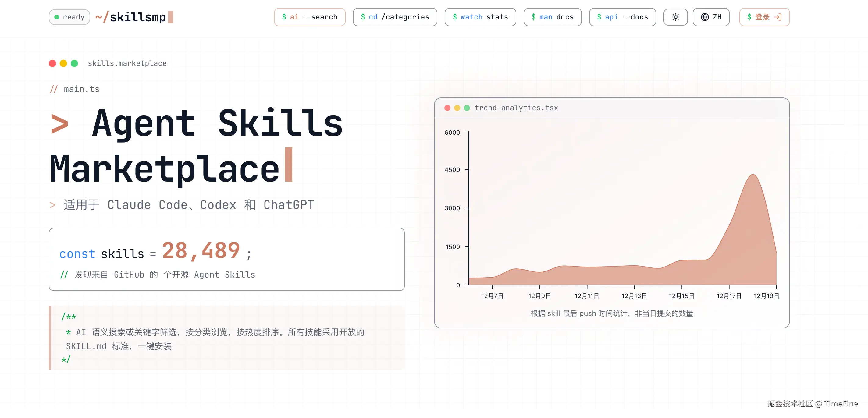
Task: Click the yellow dot beside skills.marketplace
Action: click(x=63, y=63)
